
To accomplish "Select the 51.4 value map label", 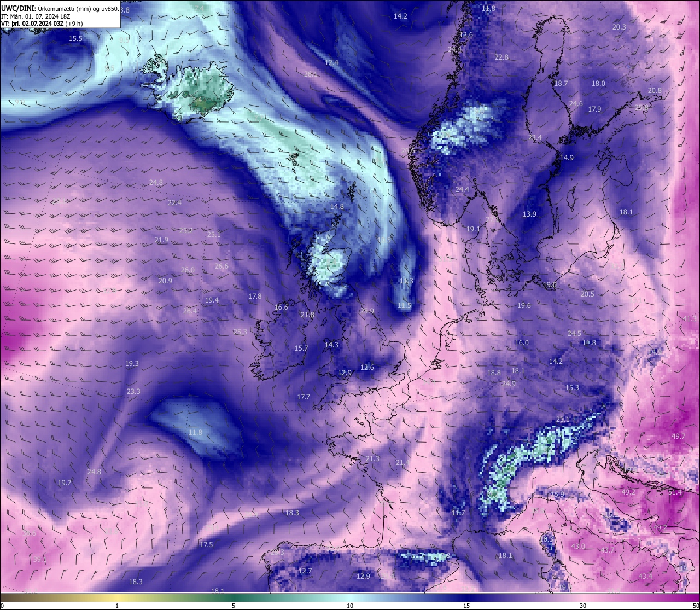I will tap(675, 492).
